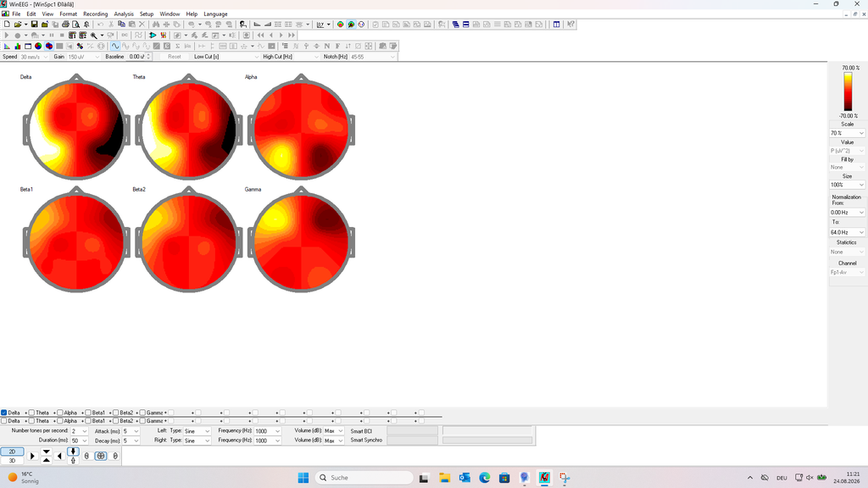The height and width of the screenshot is (488, 868).
Task: Open the Size 100% dropdown
Action: click(x=847, y=185)
